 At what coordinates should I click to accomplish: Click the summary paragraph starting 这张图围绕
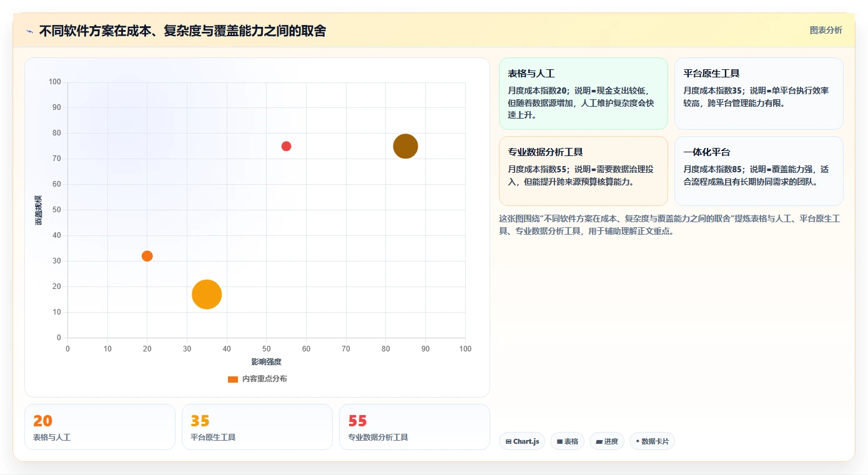(669, 225)
